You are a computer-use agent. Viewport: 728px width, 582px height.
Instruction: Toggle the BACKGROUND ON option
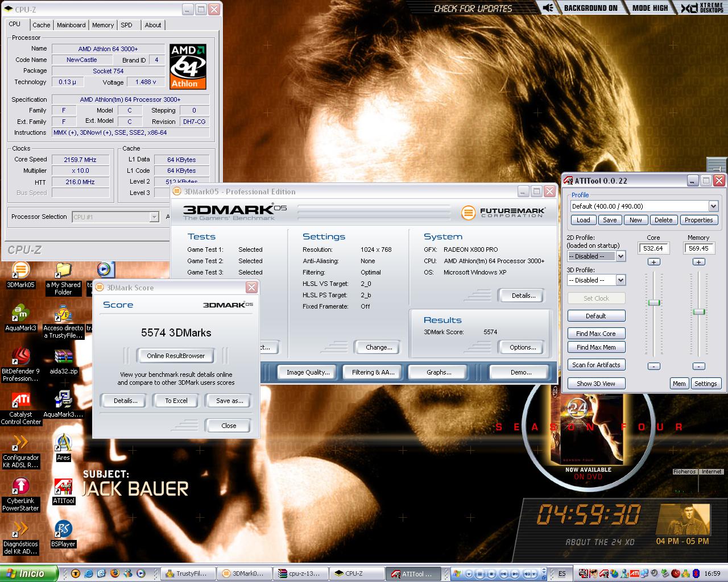590,8
